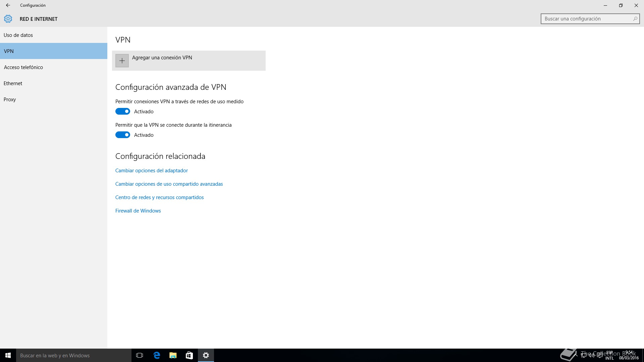Open the Action Center notifications icon

coord(599,356)
